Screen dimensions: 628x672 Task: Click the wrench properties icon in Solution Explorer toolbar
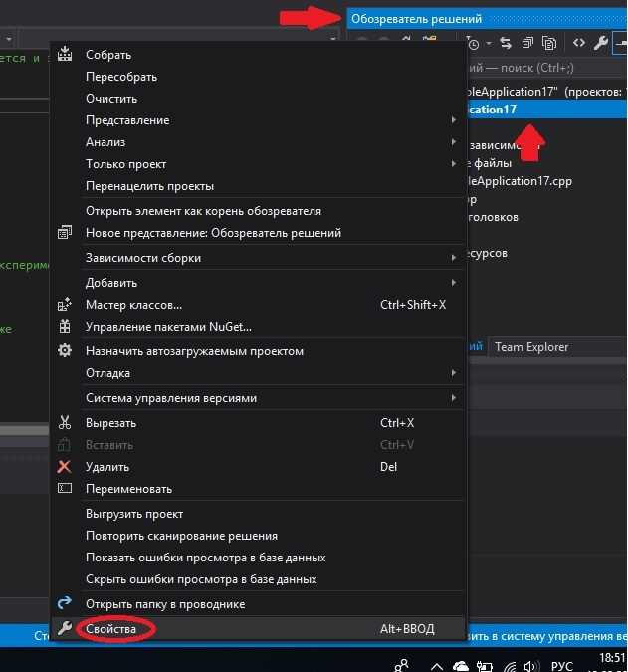(x=600, y=43)
